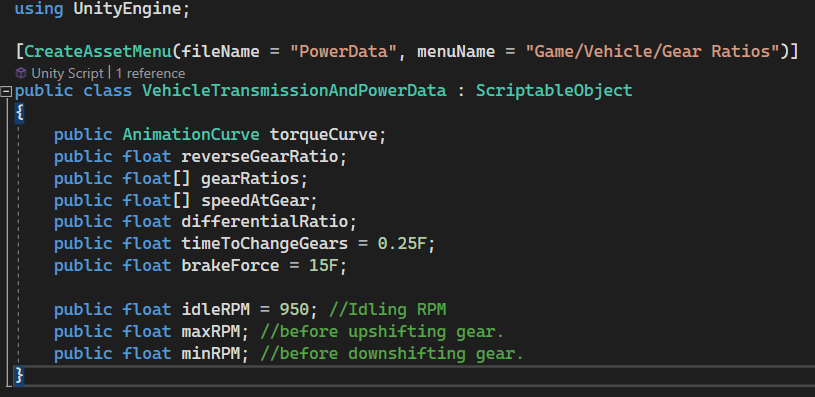
Task: Click the 'using' keyword
Action: click(39, 9)
